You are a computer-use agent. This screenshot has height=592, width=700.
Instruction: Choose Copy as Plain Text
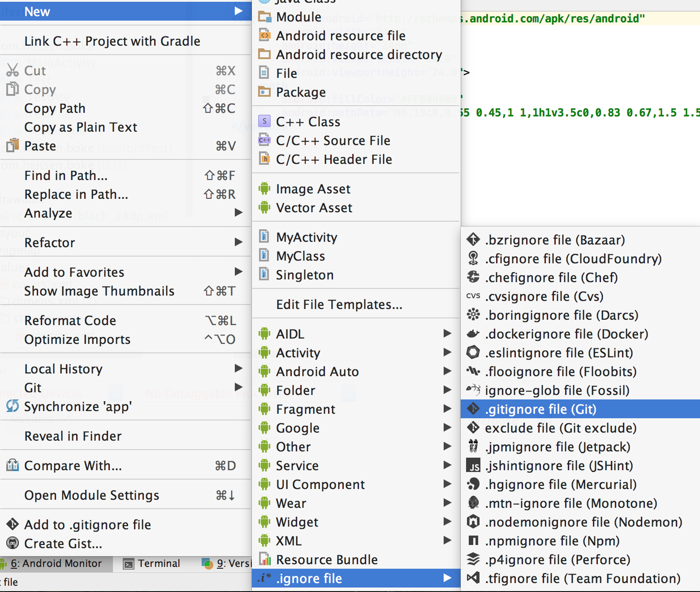(125, 127)
